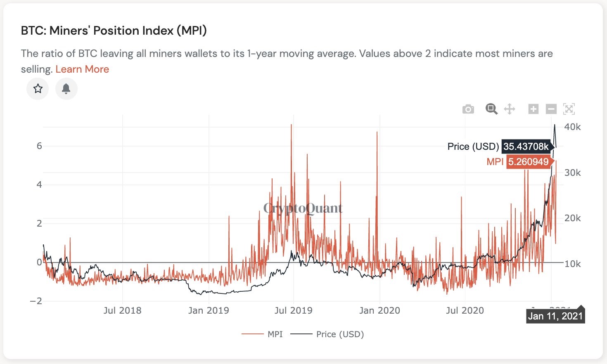Toggle the star to favorite this chart
The width and height of the screenshot is (607, 364).
pyautogui.click(x=38, y=88)
